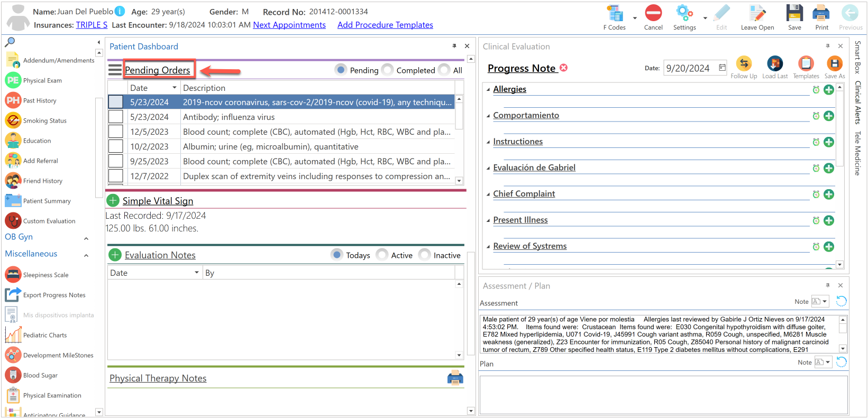
Task: Click the Leave Open icon
Action: [757, 13]
